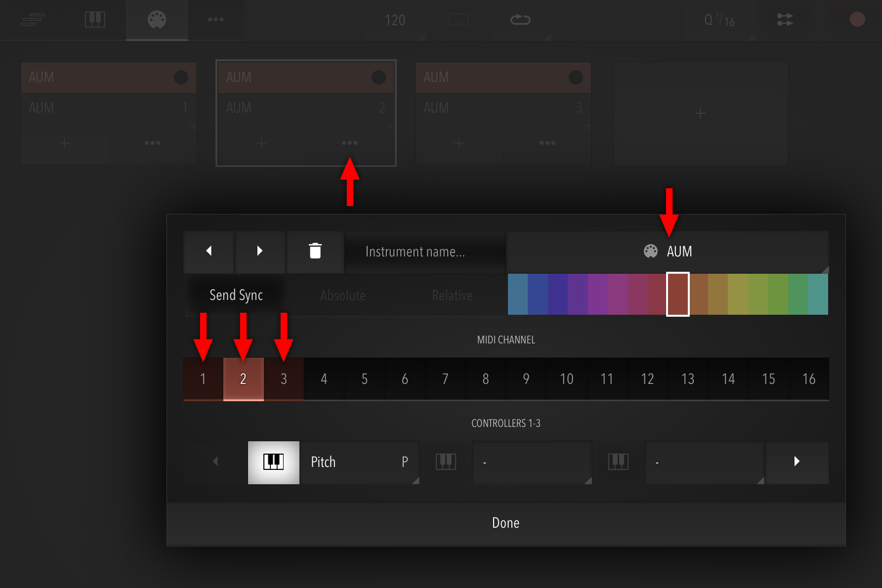This screenshot has width=882, height=588.
Task: Add a new destination with empty card plus
Action: 700,114
